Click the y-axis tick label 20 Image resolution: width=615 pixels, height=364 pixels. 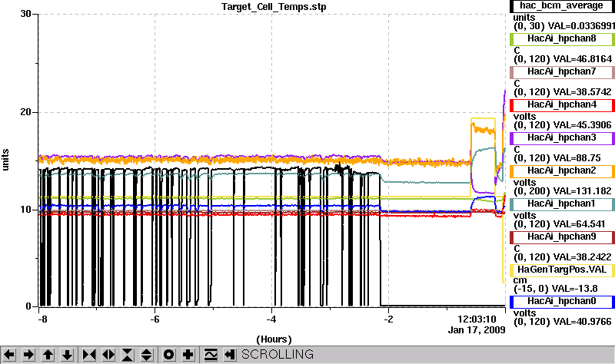coord(25,111)
